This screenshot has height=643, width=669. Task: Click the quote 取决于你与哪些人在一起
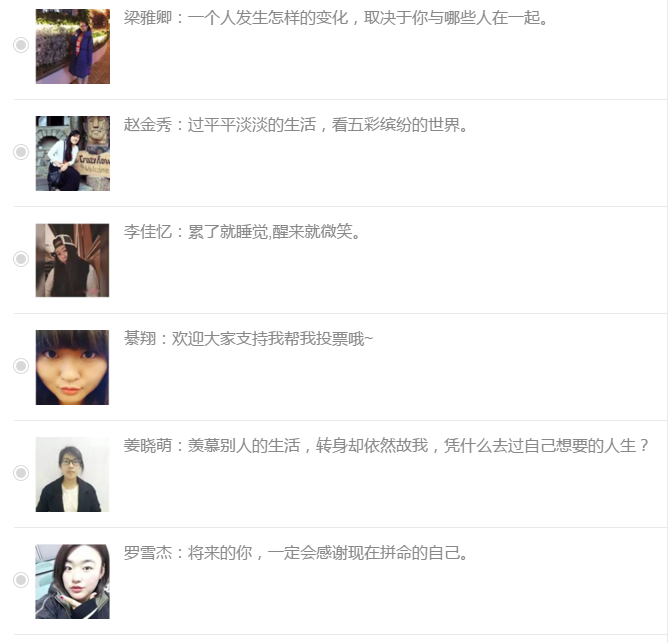452,18
